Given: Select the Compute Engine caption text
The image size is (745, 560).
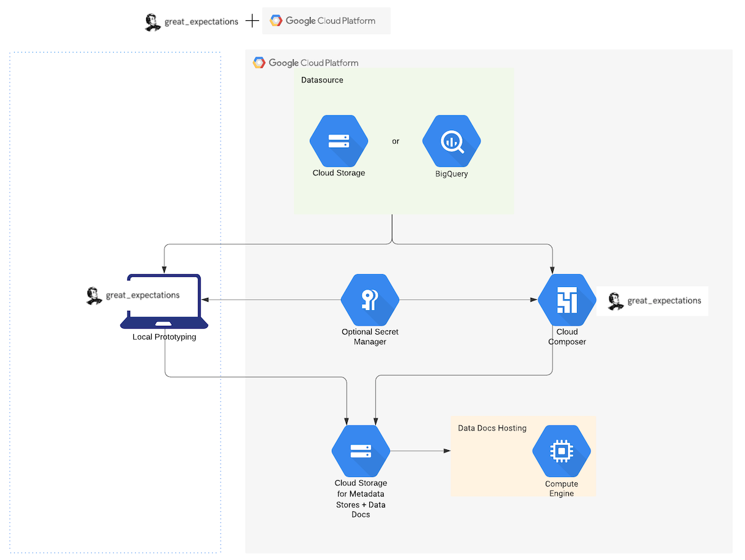Looking at the screenshot, I should [x=561, y=489].
